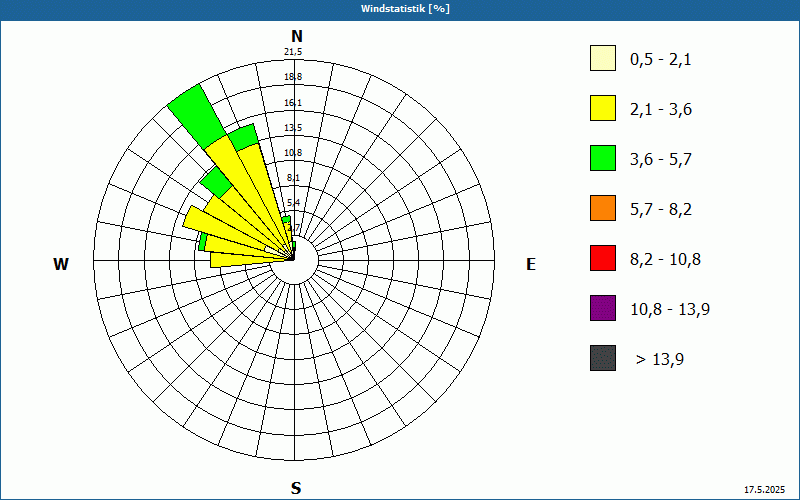The width and height of the screenshot is (800, 500).
Task: Click the dark gray > 13,9 legend swatch
Action: 603,358
